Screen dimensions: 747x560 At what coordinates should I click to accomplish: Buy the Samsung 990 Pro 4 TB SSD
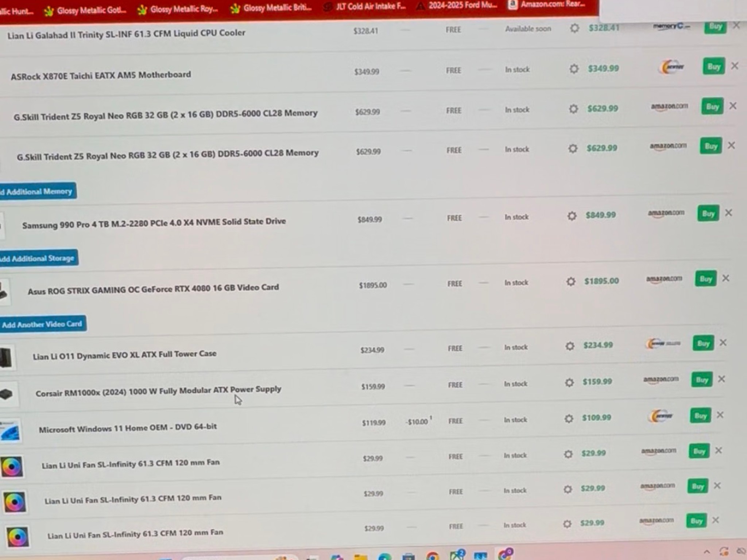(708, 214)
